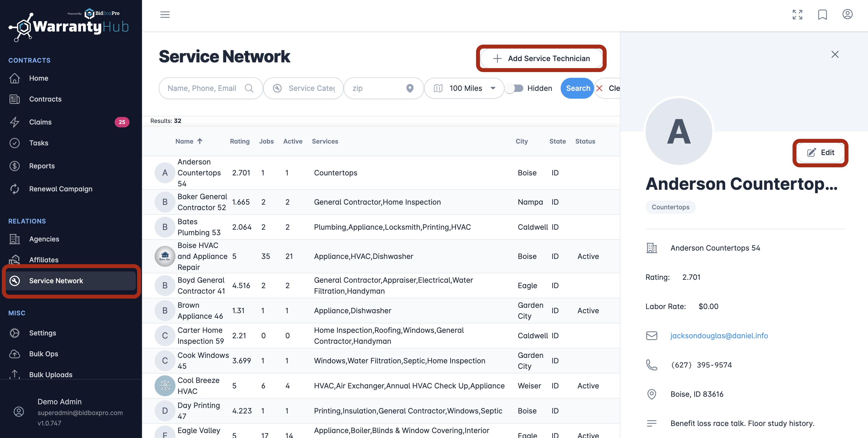868x438 pixels.
Task: Open Claims in the sidebar
Action: [40, 122]
